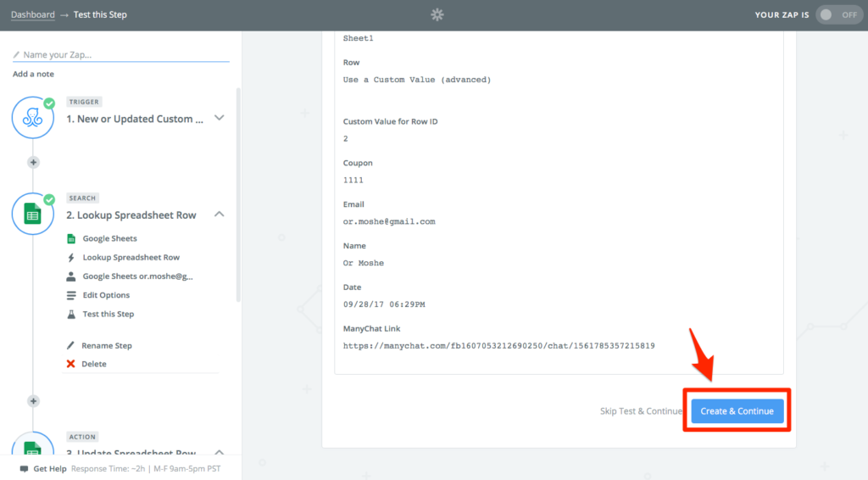Click the pencil icon beside Name your Zap
The height and width of the screenshot is (480, 868).
pos(16,55)
